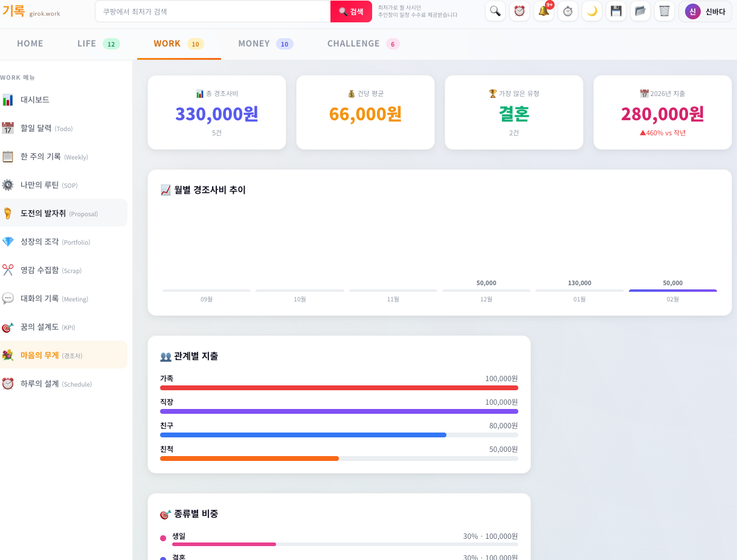Select the 성장의 조각 (Portfolio) diamond icon
737x560 pixels.
pyautogui.click(x=8, y=242)
